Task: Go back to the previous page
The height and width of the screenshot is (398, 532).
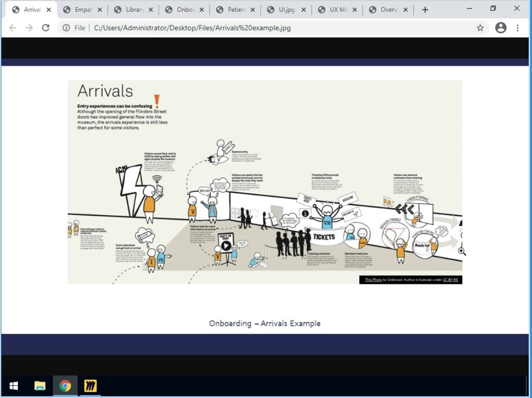Action: [x=13, y=28]
